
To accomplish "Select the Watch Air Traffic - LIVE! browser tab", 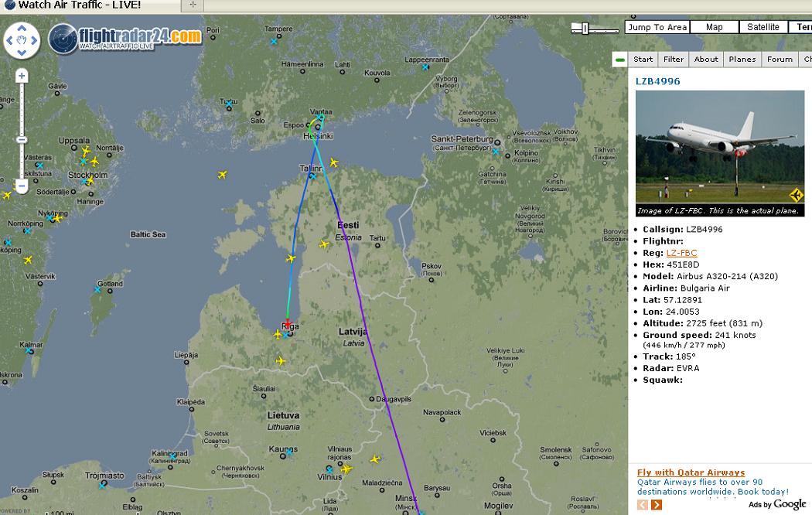I will 90,5.
